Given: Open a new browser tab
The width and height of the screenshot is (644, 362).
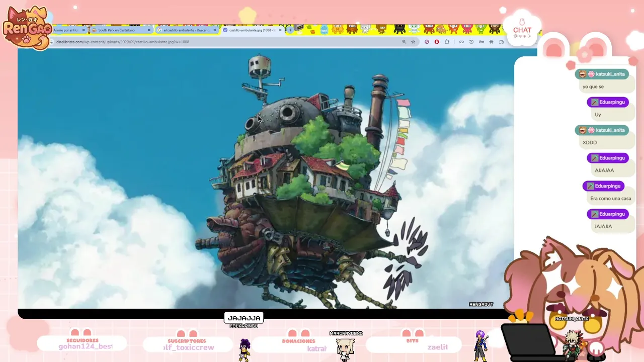Looking at the screenshot, I should click(x=290, y=30).
